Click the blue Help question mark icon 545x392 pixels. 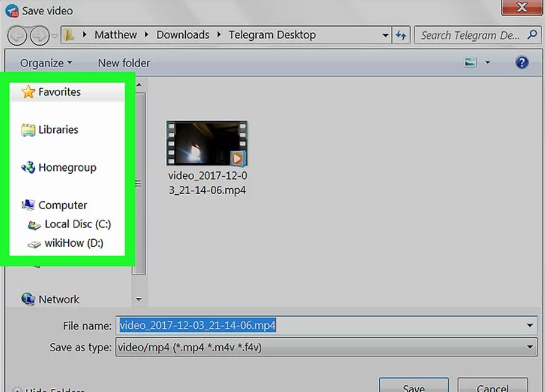pyautogui.click(x=521, y=63)
